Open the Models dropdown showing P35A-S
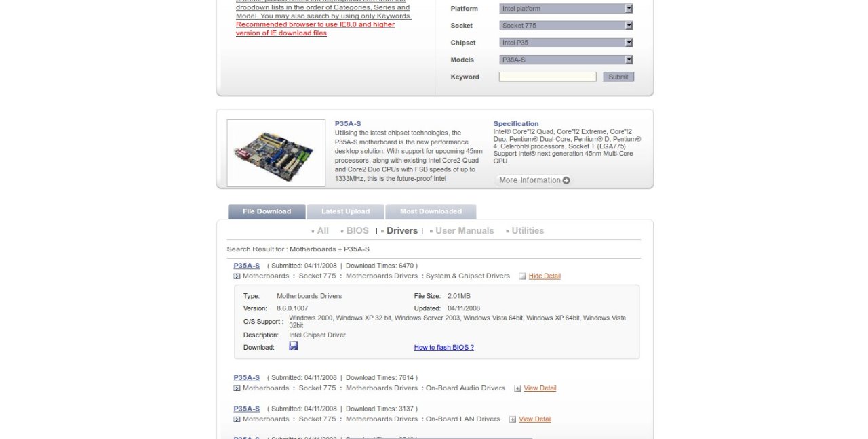This screenshot has width=868, height=439. point(566,60)
